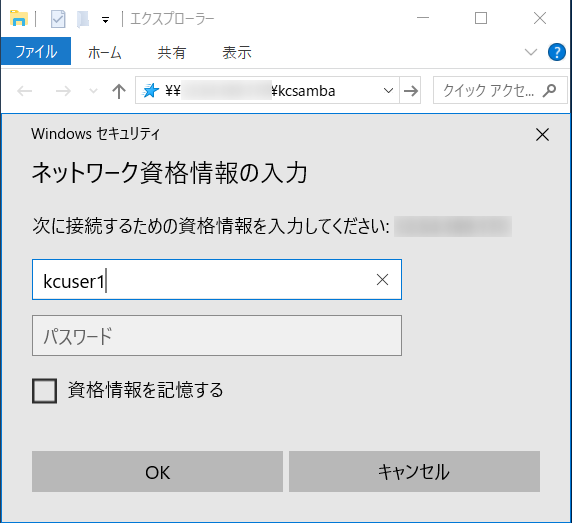Screen dimensions: 572x523
Task: Switch to the ホーム ribbon tab
Action: coord(105,53)
